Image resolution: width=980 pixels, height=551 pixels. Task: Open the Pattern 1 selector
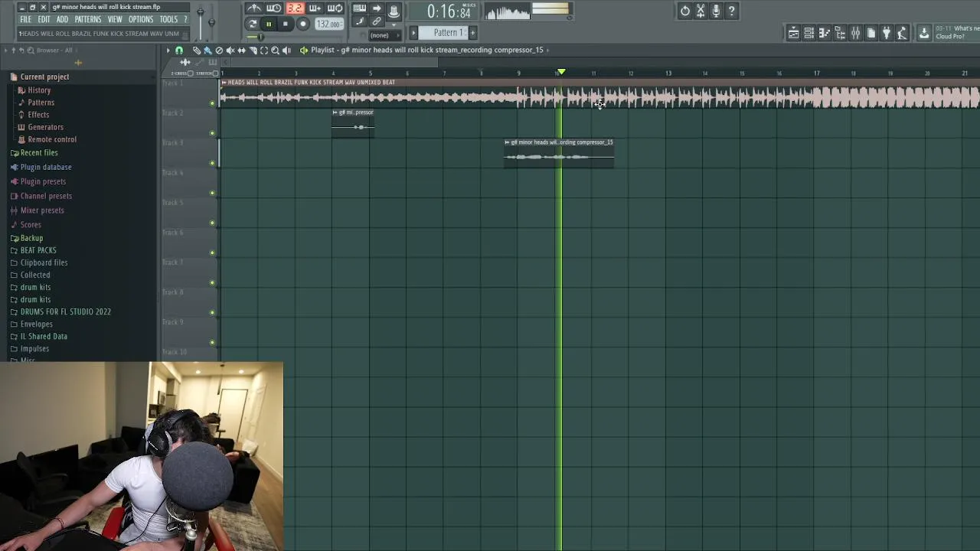[x=443, y=32]
